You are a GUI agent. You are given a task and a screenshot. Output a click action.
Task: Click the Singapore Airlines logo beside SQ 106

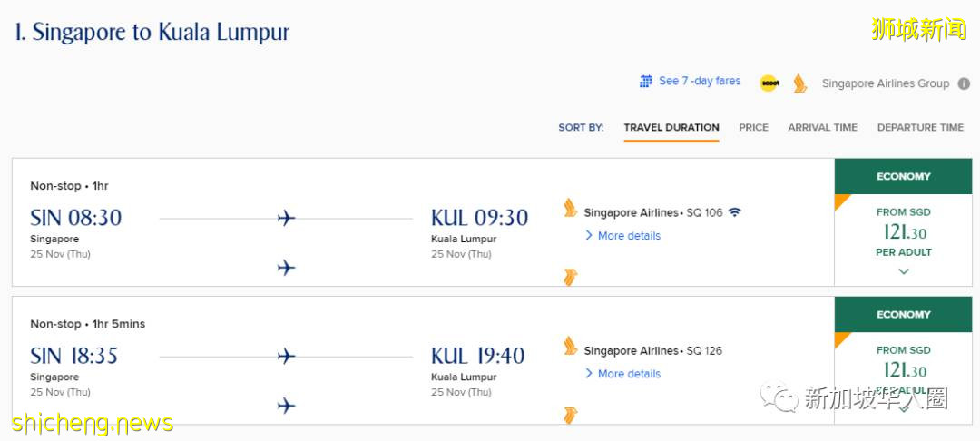click(570, 208)
